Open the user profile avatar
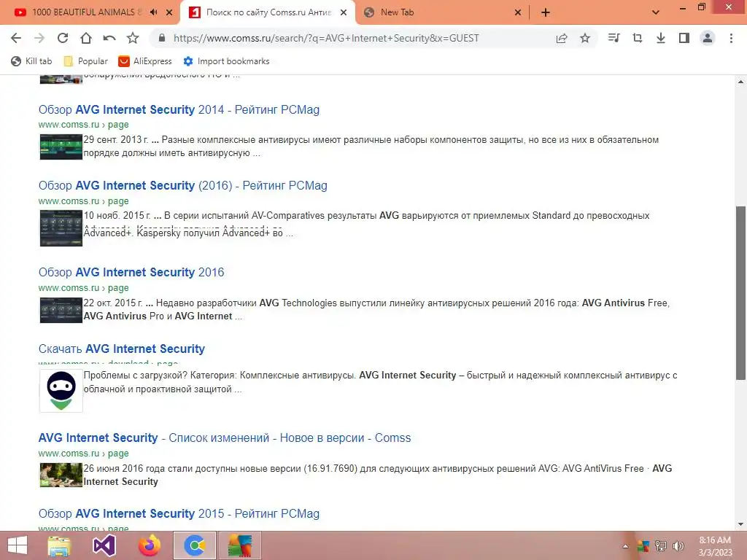The image size is (747, 560). (x=708, y=38)
